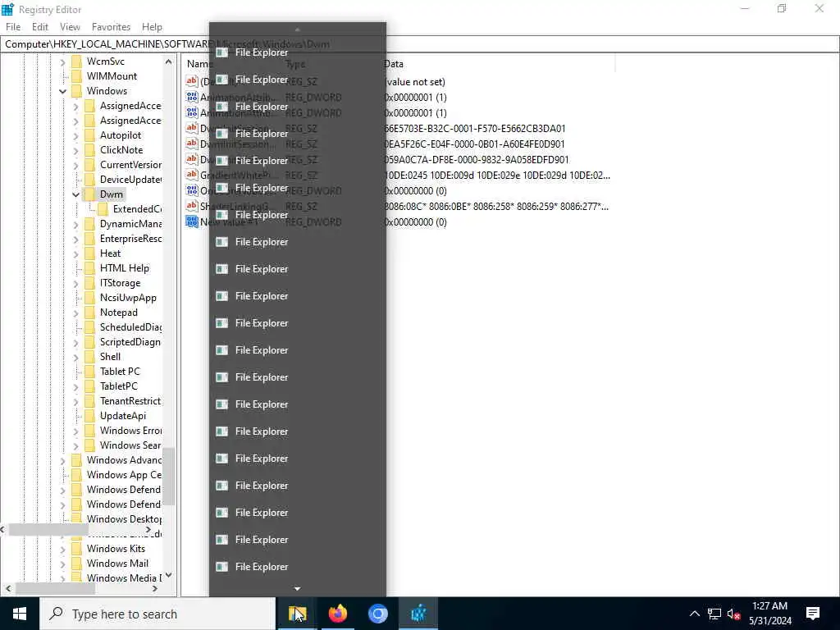Click the registry path address bar
Image resolution: width=840 pixels, height=630 pixels.
(420, 44)
